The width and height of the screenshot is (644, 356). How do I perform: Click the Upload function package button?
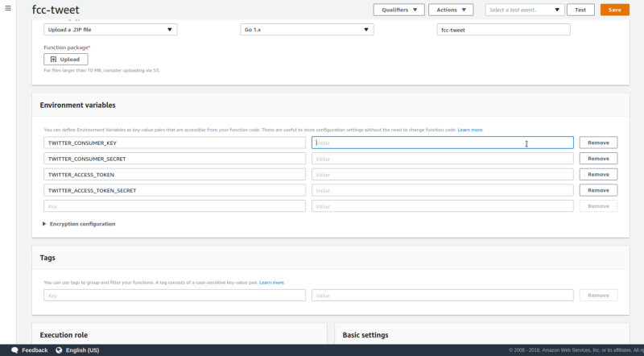tap(66, 59)
